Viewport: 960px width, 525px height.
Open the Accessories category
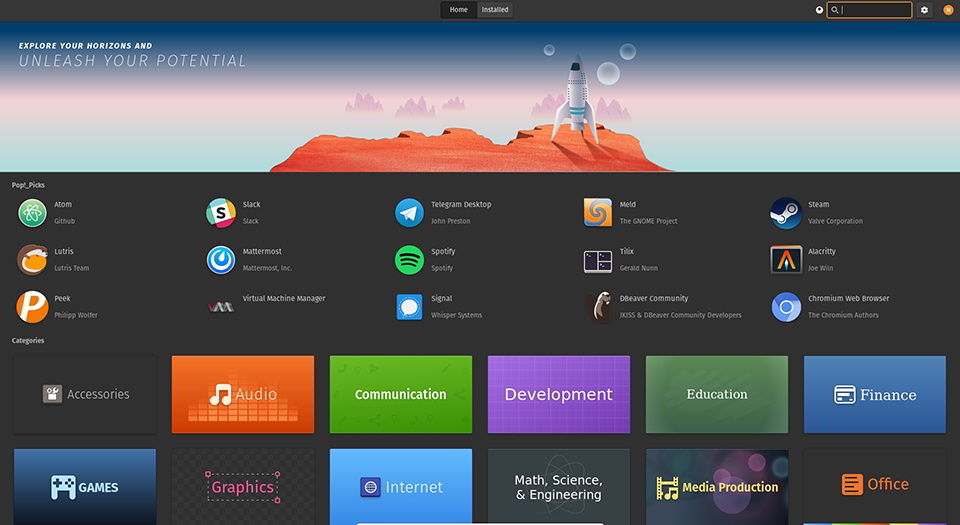(x=84, y=394)
